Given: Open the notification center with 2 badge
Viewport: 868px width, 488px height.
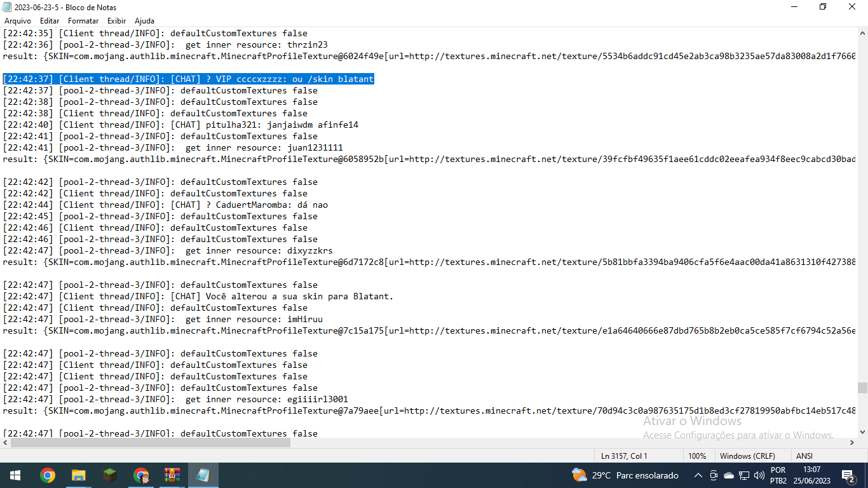Looking at the screenshot, I should (848, 475).
